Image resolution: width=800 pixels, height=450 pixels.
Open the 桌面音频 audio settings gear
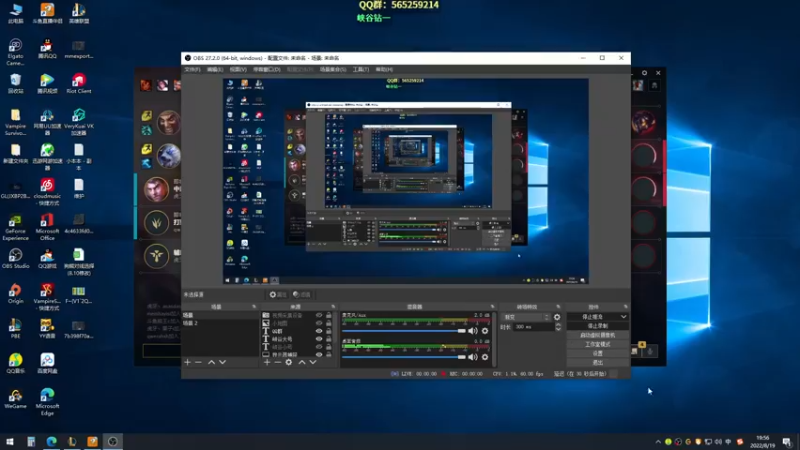(485, 357)
